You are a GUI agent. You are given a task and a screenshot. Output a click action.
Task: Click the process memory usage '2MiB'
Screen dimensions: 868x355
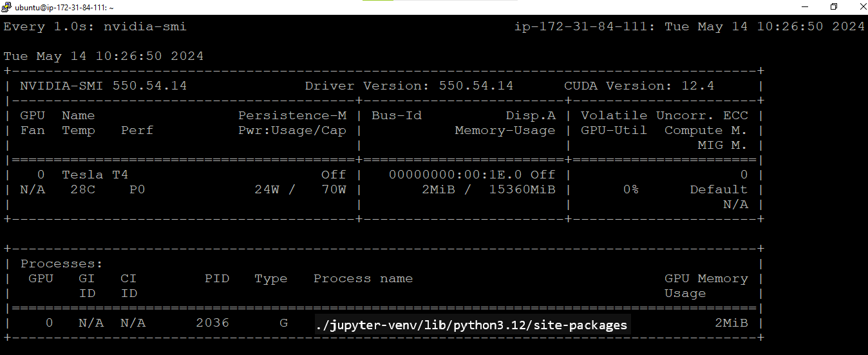(731, 323)
